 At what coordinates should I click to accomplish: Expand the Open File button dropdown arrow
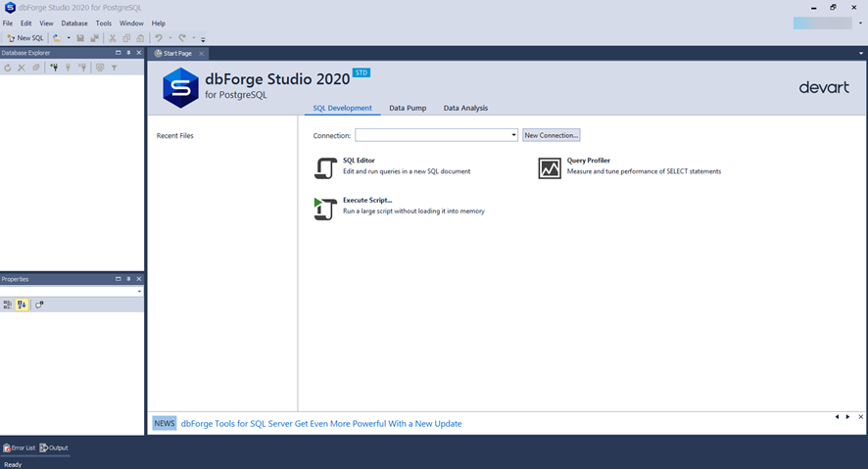(x=69, y=38)
